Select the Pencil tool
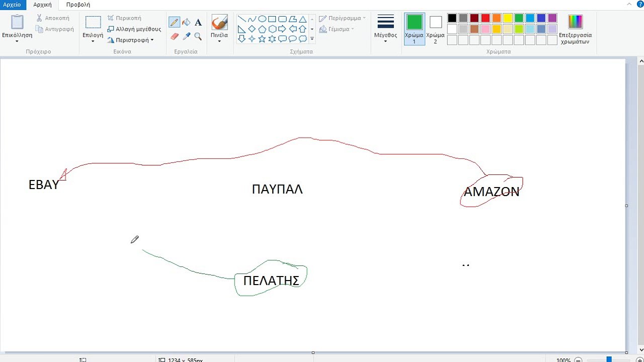 tap(175, 22)
